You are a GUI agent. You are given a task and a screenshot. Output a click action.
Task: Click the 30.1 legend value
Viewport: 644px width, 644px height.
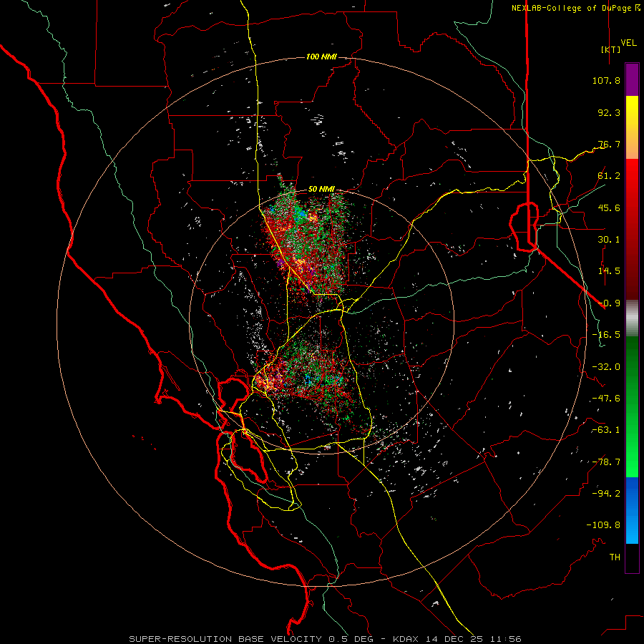(609, 240)
